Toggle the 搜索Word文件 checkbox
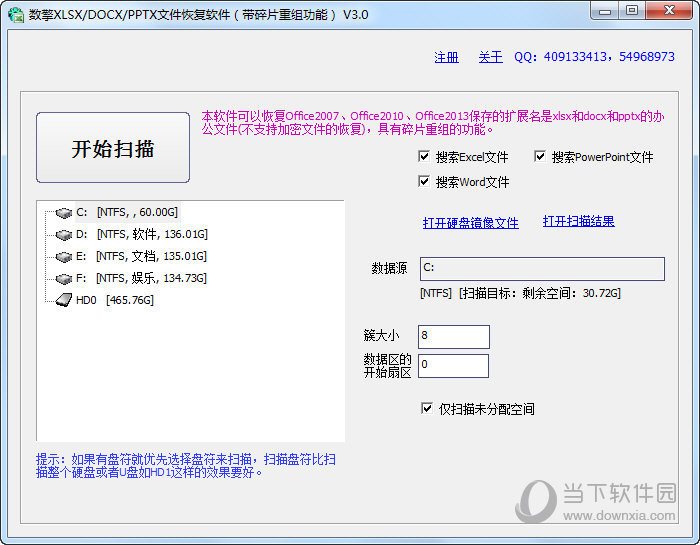The image size is (700, 545). [424, 181]
